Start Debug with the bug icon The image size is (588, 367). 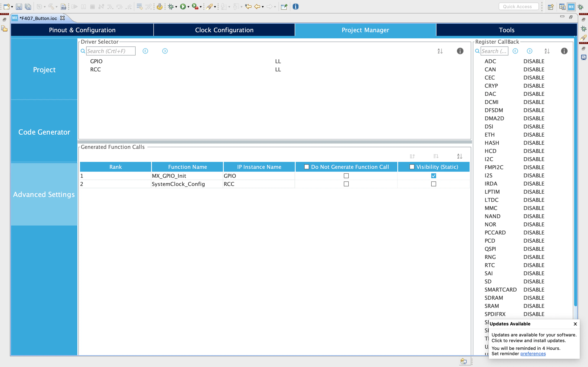(x=171, y=7)
